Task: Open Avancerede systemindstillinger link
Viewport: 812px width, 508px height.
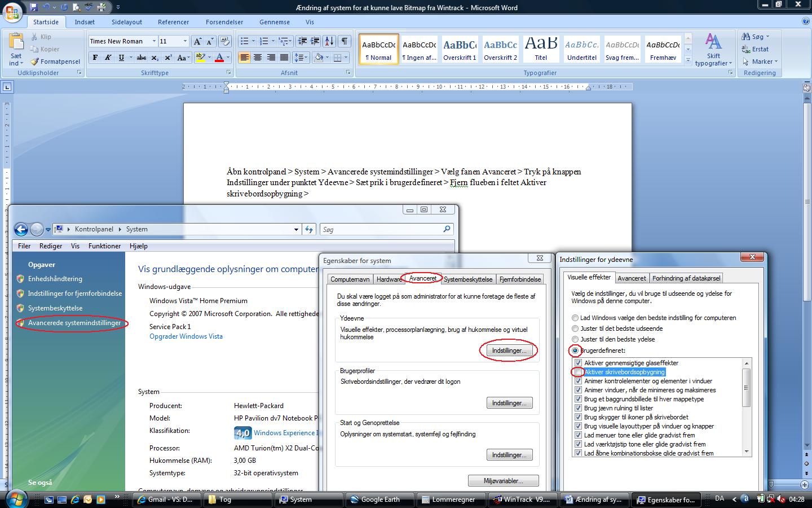Action: click(74, 323)
